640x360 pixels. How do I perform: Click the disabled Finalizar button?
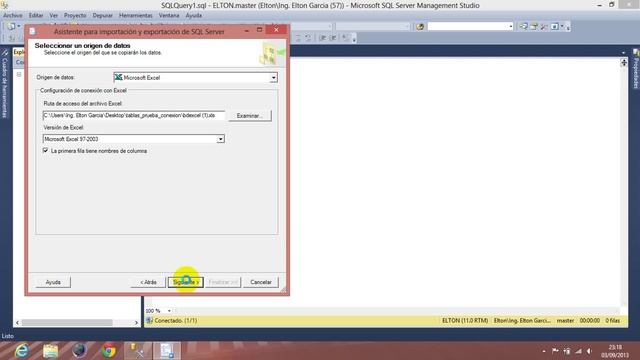pos(223,282)
